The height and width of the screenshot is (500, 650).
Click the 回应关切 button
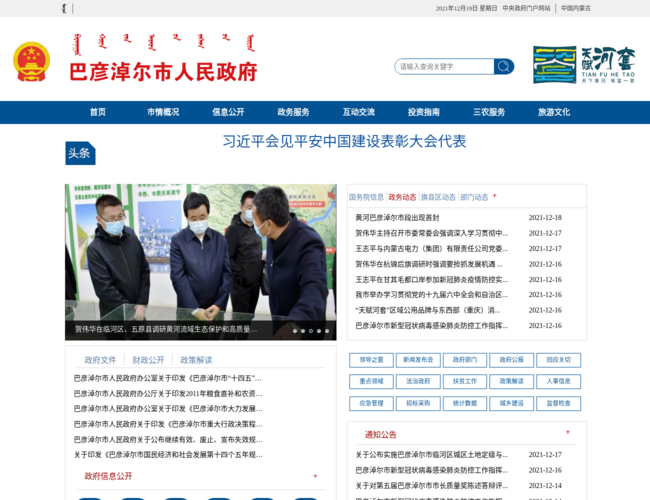[558, 360]
